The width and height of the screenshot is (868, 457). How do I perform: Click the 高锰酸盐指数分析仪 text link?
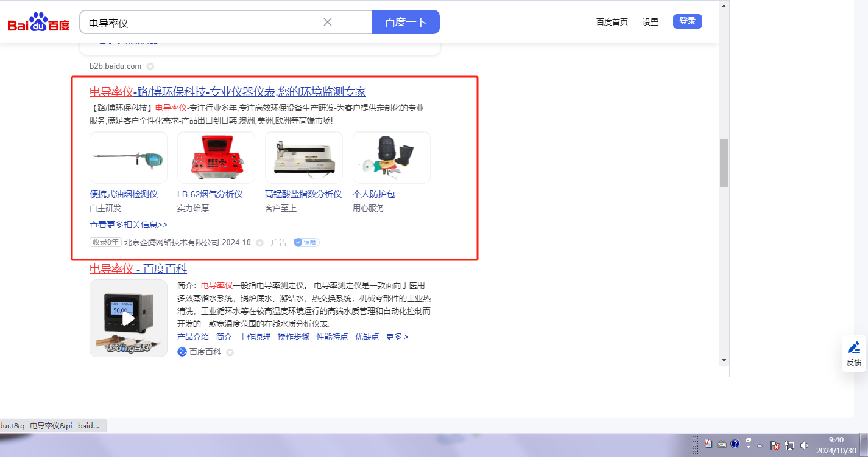pos(303,194)
